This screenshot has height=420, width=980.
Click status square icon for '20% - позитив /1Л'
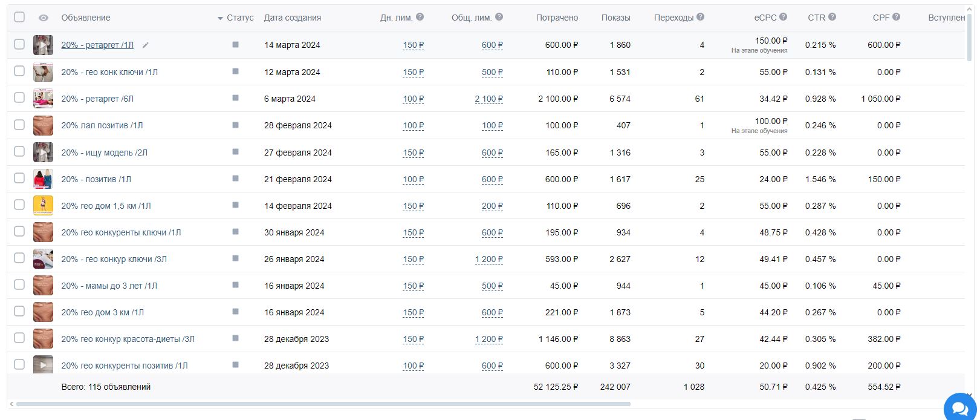click(235, 179)
